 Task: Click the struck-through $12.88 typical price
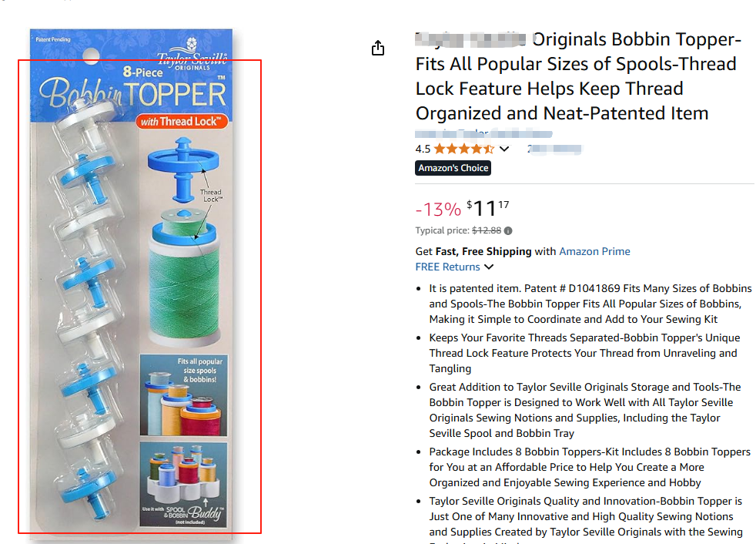[487, 230]
